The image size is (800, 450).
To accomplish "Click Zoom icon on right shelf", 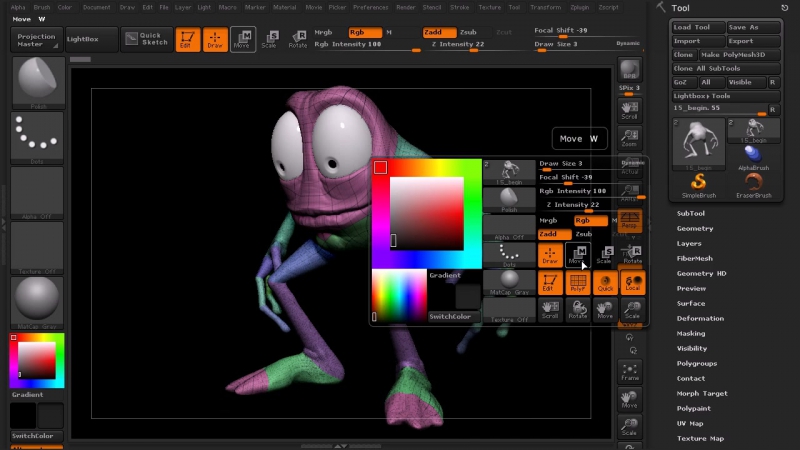I will [x=630, y=137].
